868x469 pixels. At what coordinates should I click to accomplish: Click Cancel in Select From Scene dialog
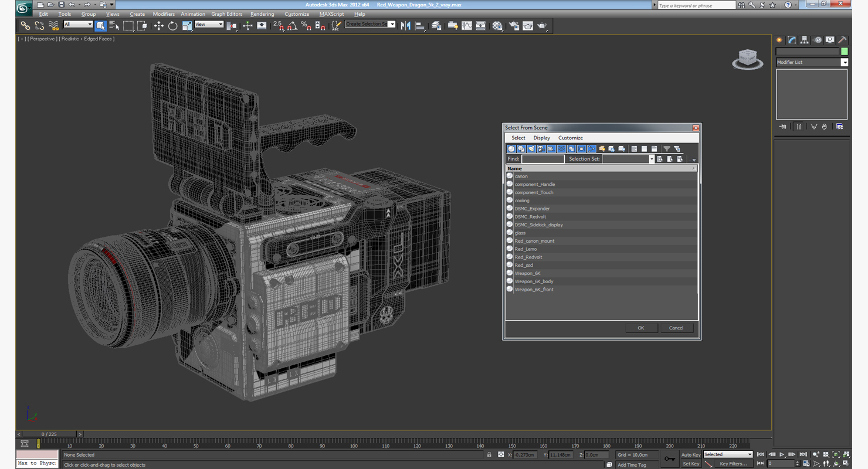(676, 328)
